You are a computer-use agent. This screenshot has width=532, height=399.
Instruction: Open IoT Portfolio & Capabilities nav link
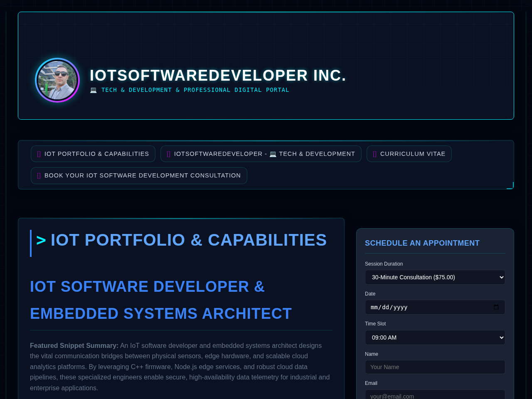coord(93,154)
